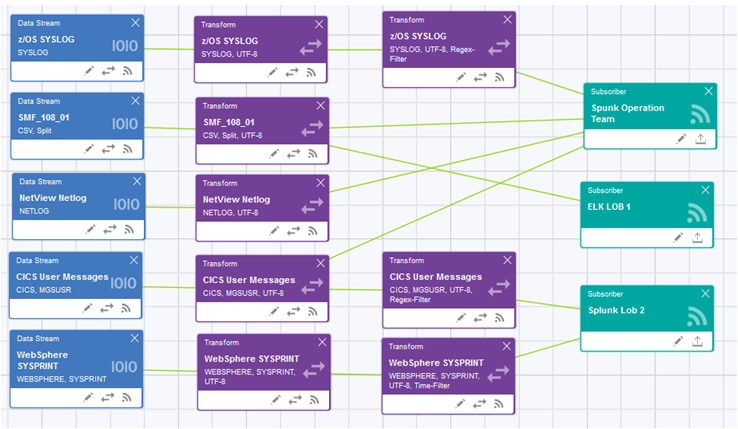Click the transform arrows icon on SMF_108_01 data stream
This screenshot has width=738, height=429.
coord(108,149)
